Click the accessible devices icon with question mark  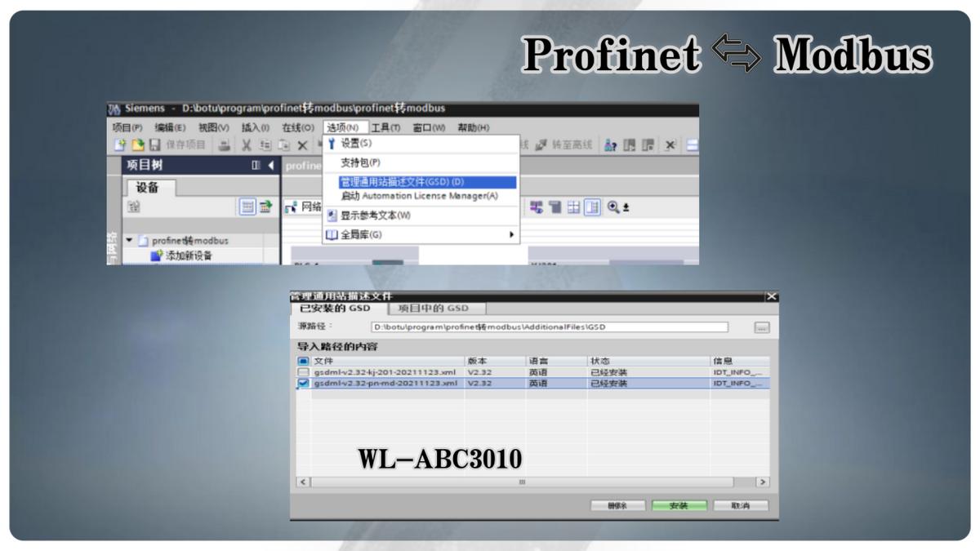click(x=611, y=145)
